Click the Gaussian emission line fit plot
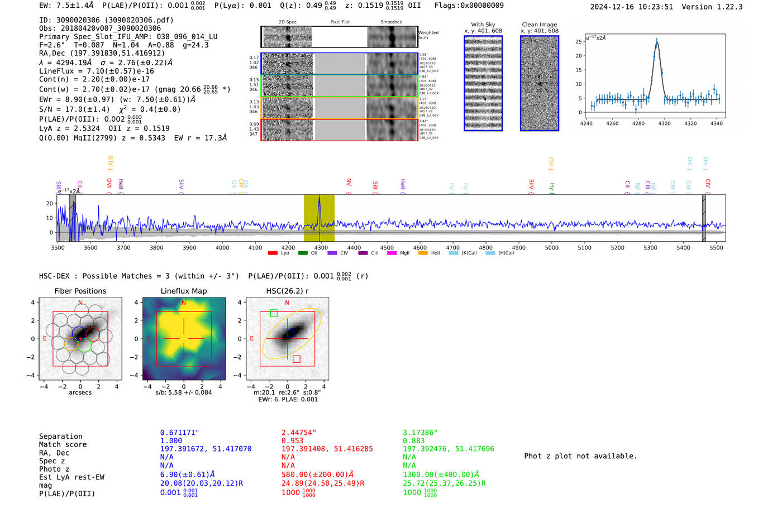The height and width of the screenshot is (532, 782). click(x=656, y=76)
